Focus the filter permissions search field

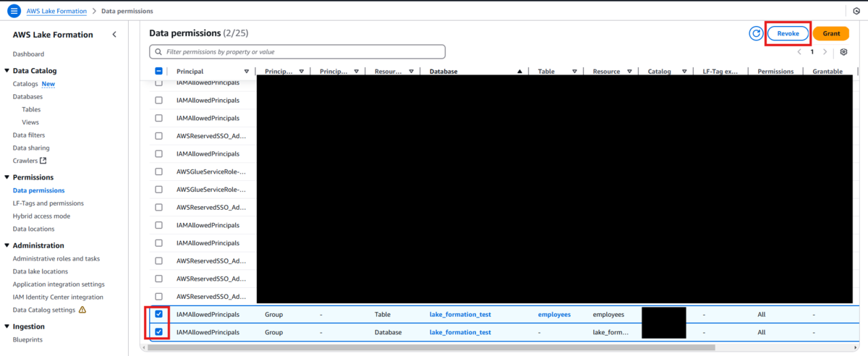(x=297, y=52)
